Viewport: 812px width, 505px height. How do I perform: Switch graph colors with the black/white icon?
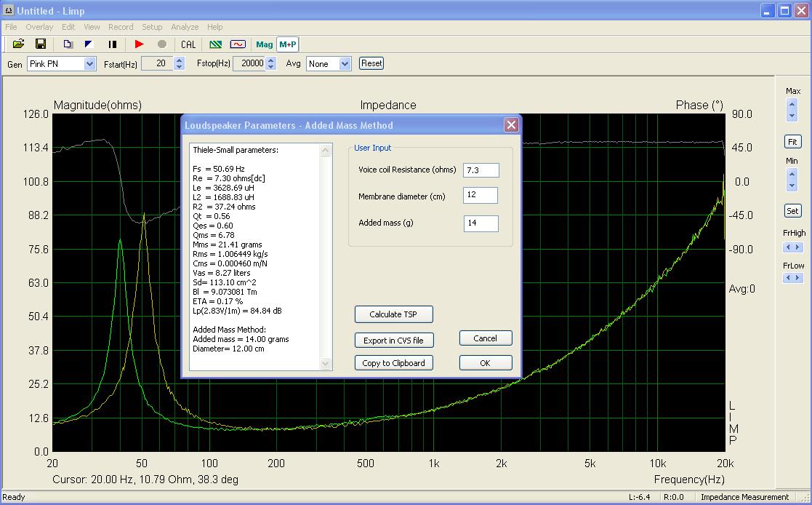(x=89, y=44)
